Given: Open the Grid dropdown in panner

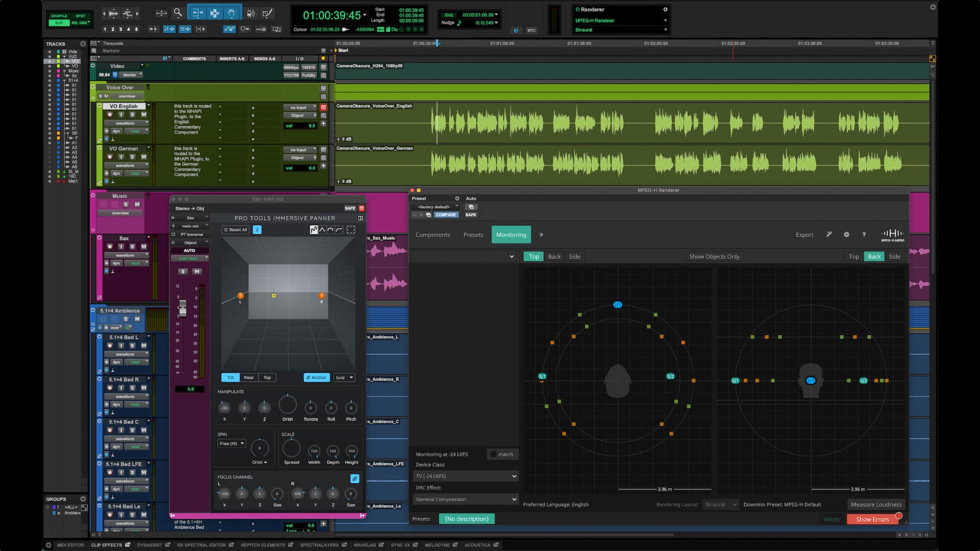Looking at the screenshot, I should tap(344, 378).
